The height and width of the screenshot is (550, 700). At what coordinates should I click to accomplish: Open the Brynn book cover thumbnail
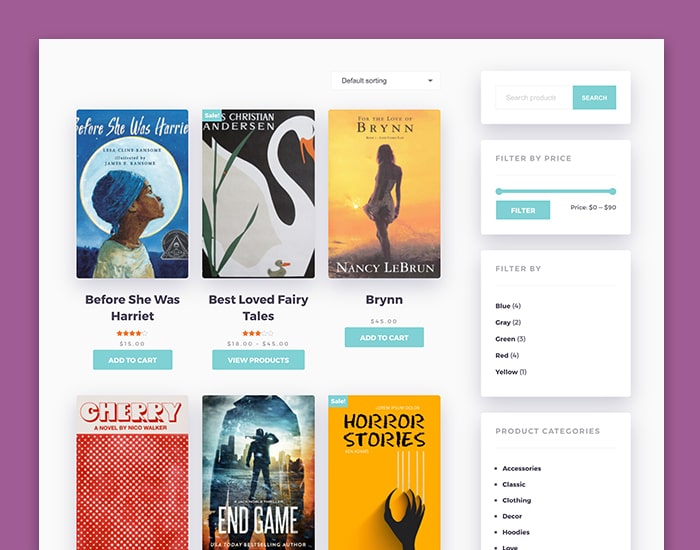384,194
